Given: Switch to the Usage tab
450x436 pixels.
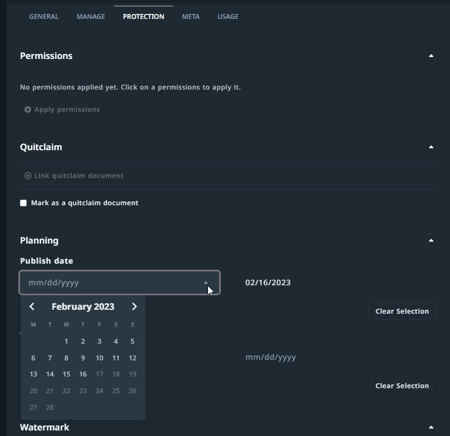Looking at the screenshot, I should [x=228, y=17].
